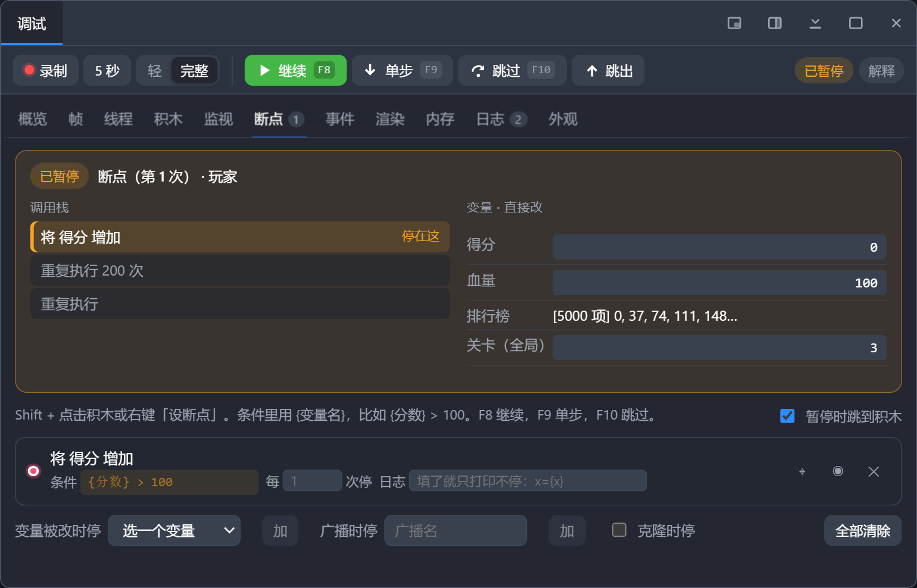Start recording with 录制 button
Viewport: 917px width, 588px height.
46,70
